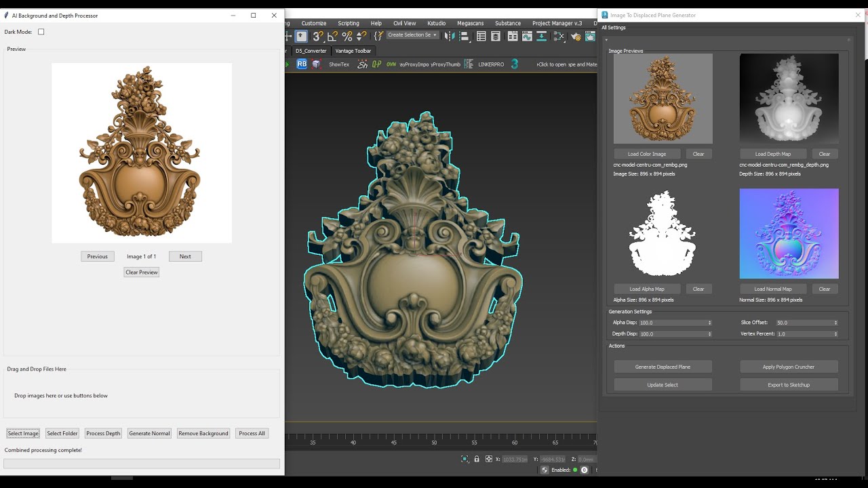Viewport: 868px width, 488px height.
Task: Select the normal map preview thumbnail
Action: pos(789,234)
